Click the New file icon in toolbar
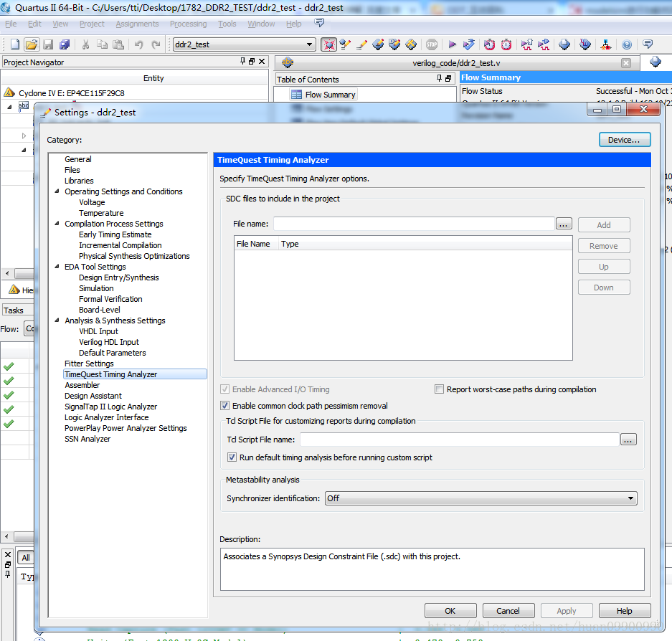The width and height of the screenshot is (672, 641). 15,44
